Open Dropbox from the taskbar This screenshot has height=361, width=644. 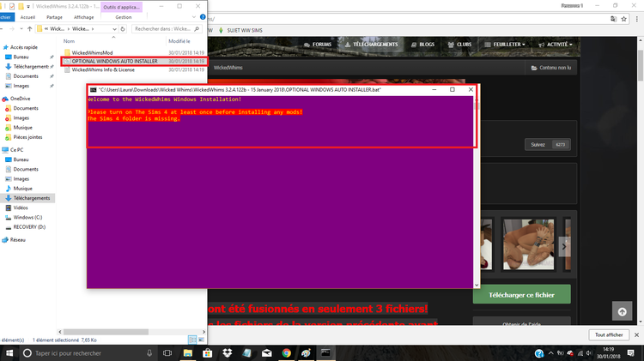(x=228, y=352)
